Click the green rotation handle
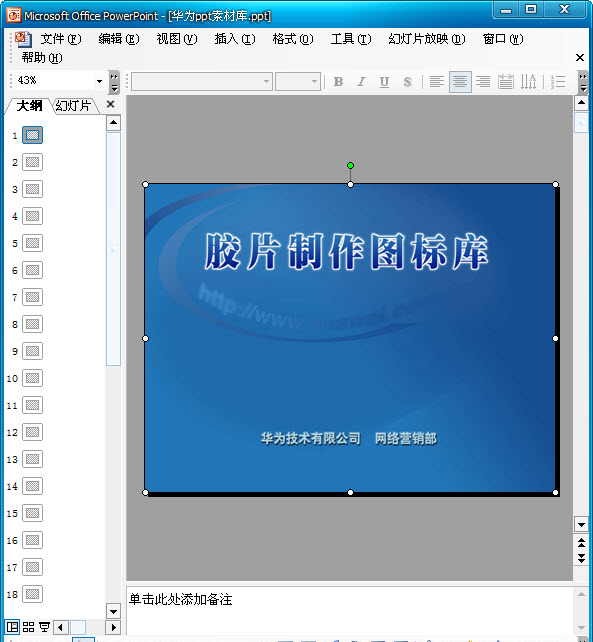The width and height of the screenshot is (593, 642). [350, 165]
